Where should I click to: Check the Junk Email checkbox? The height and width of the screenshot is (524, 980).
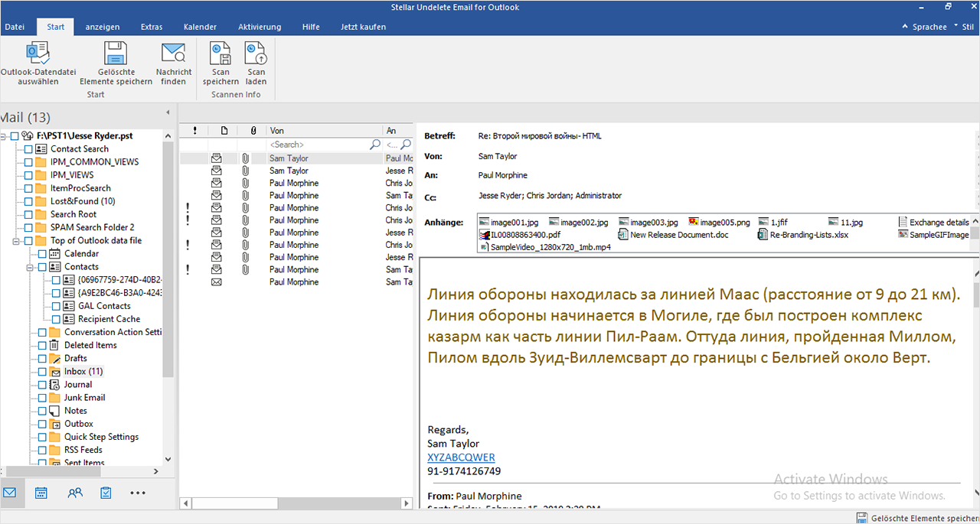43,398
